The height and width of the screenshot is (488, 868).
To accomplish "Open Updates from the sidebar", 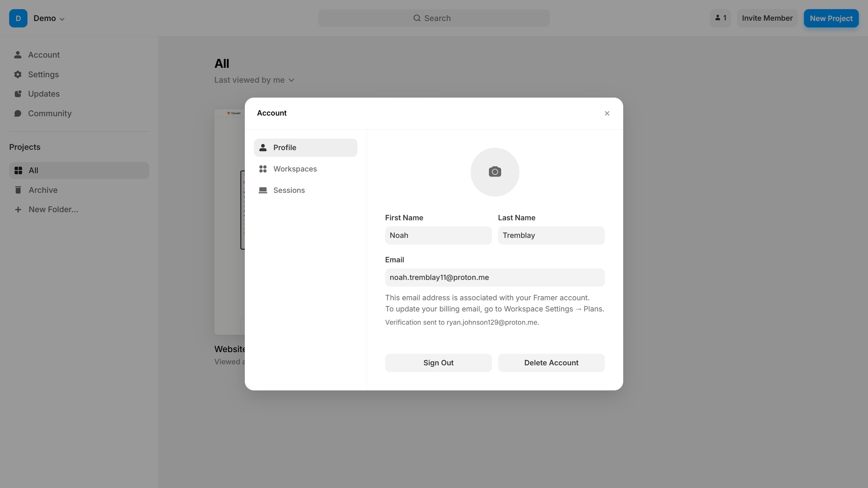I will pos(44,94).
